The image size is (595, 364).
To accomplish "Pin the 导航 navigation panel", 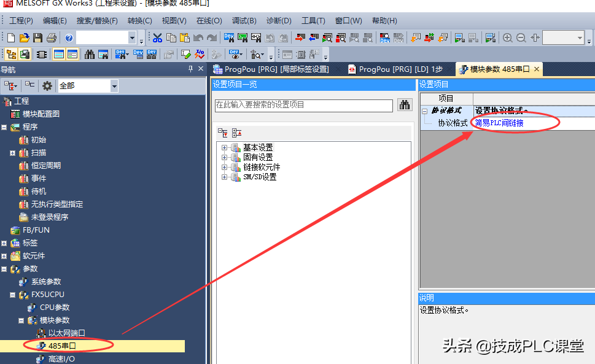I will coord(190,69).
